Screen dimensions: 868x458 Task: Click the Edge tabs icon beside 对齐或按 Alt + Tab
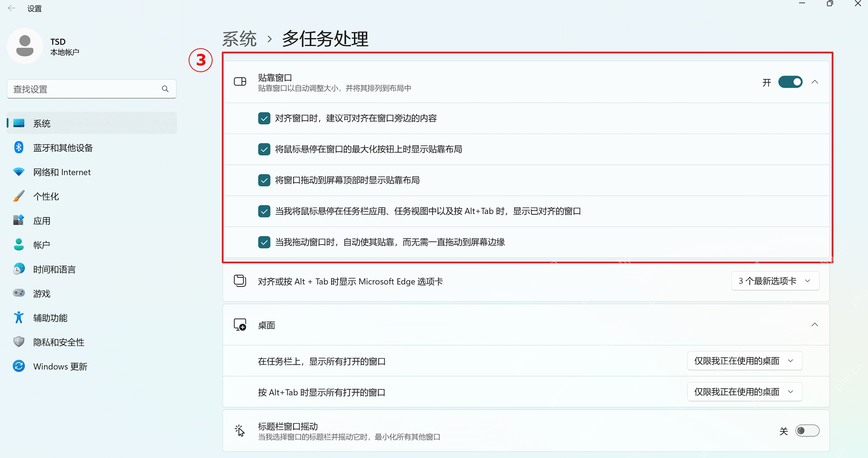click(240, 281)
